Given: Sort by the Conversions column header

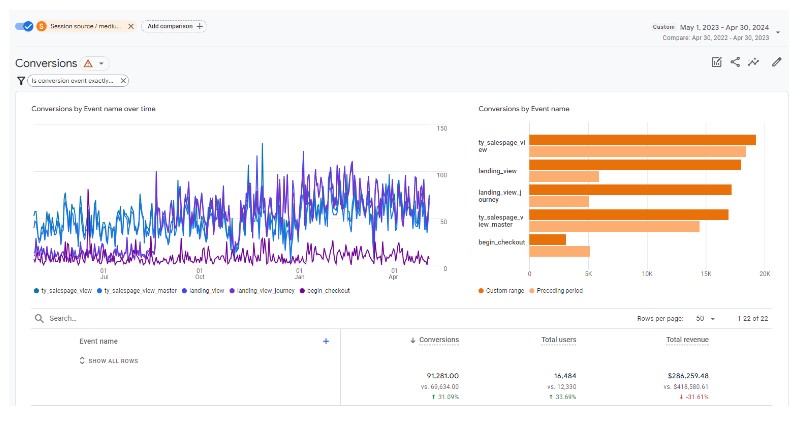Looking at the screenshot, I should click(438, 340).
